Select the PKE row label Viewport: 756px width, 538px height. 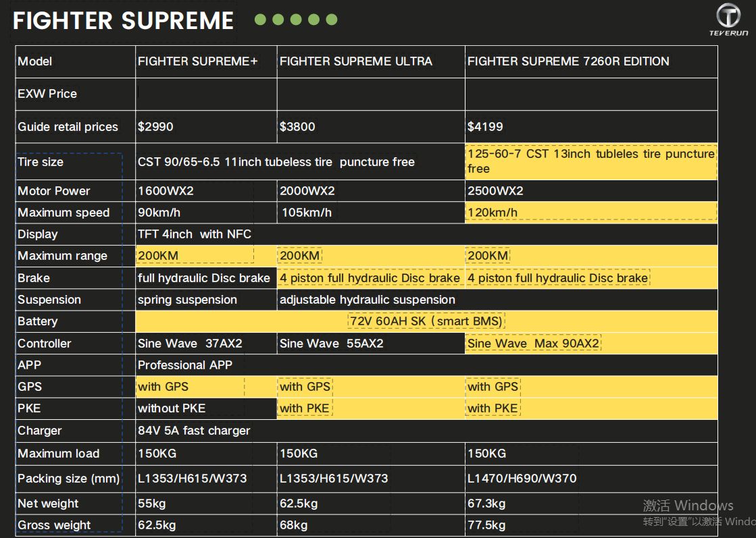pyautogui.click(x=29, y=408)
